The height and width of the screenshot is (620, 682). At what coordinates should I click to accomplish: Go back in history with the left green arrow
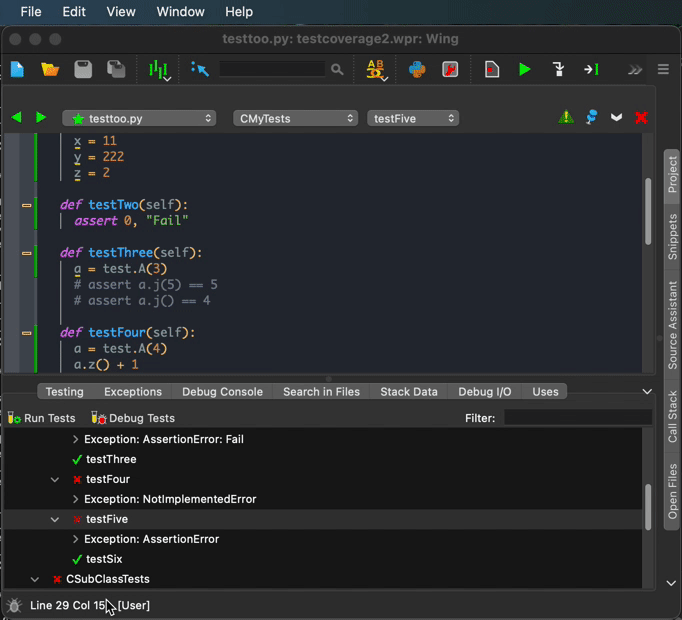pyautogui.click(x=17, y=117)
